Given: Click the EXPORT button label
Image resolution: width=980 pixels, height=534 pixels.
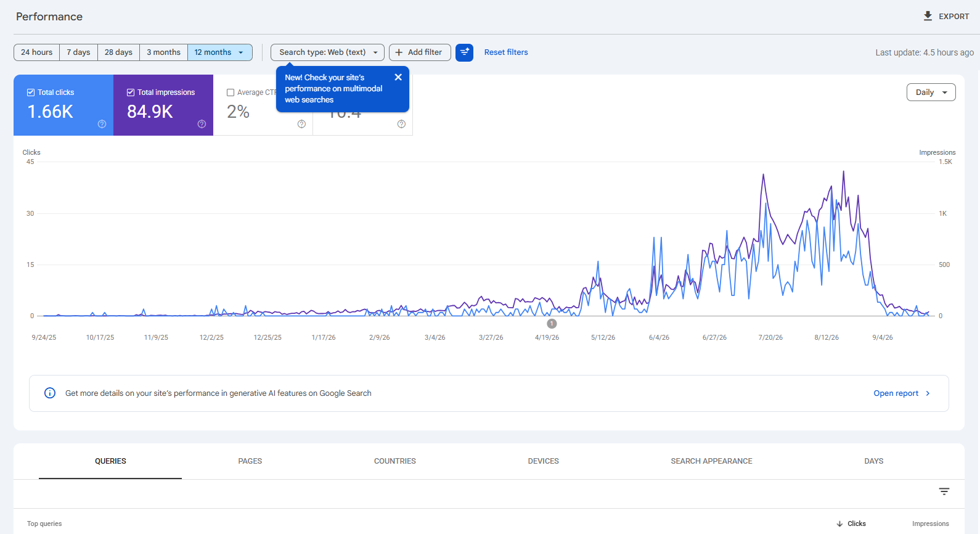Looking at the screenshot, I should [x=954, y=17].
